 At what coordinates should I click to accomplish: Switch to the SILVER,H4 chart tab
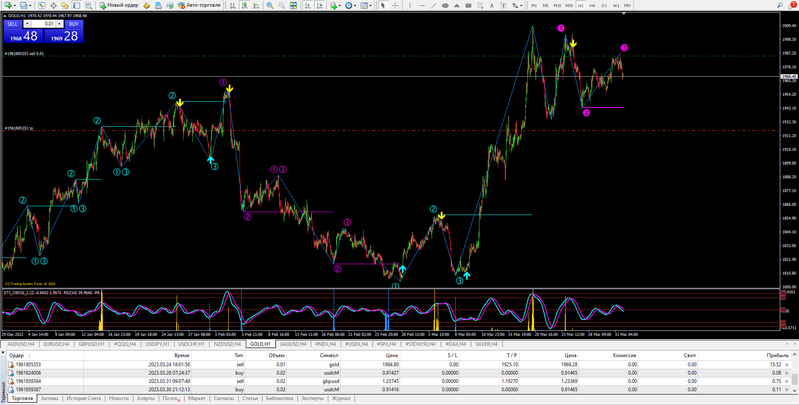486,344
